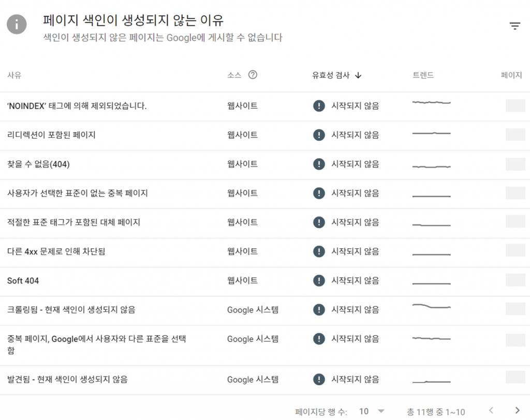Image resolution: width=530 pixels, height=420 pixels.
Task: Click status icon in the NOINDEX row
Action: 319,106
